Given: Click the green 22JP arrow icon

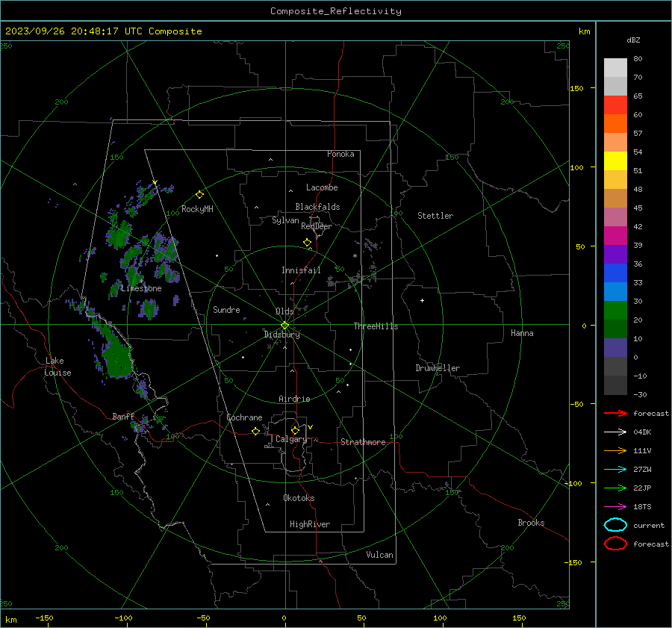Looking at the screenshot, I should [615, 488].
